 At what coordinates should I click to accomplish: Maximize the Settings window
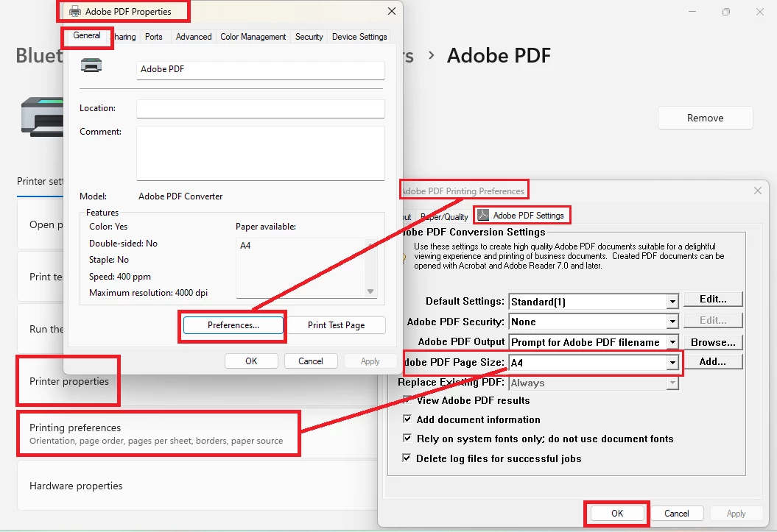pos(726,12)
